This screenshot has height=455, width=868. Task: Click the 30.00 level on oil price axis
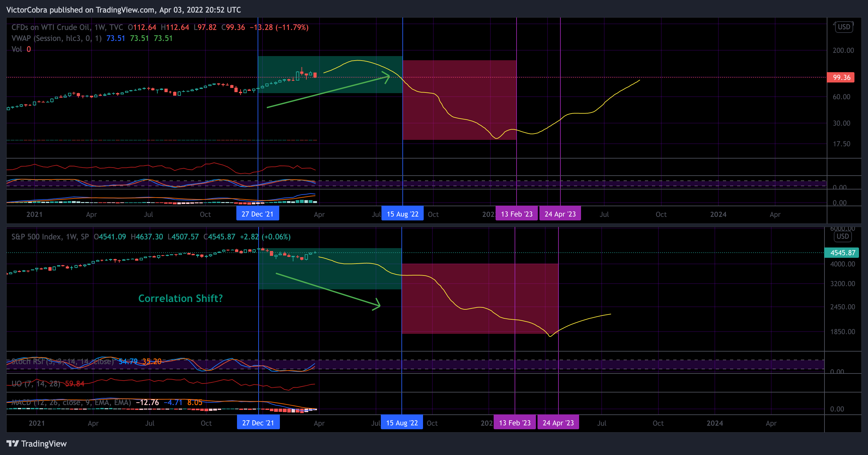[x=841, y=123]
